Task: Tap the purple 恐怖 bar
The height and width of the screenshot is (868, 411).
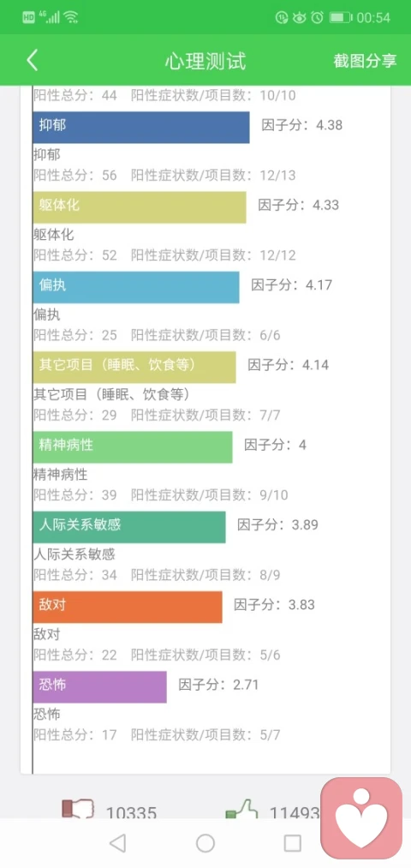Action: tap(99, 687)
